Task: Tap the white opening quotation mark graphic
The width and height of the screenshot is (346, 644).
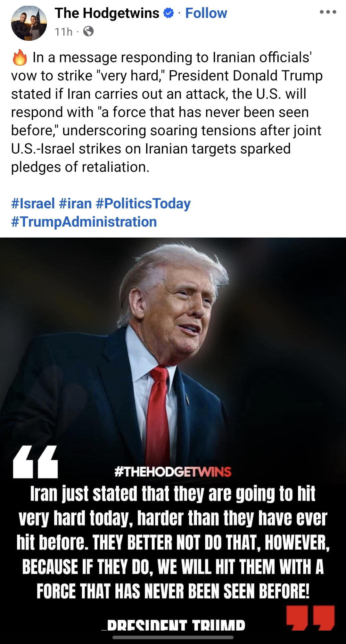Action: click(x=35, y=462)
